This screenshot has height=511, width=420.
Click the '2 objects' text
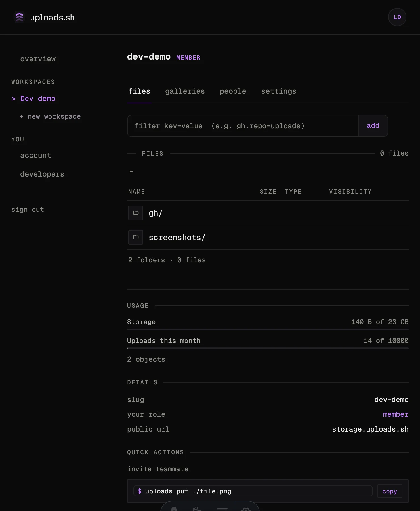point(146,359)
